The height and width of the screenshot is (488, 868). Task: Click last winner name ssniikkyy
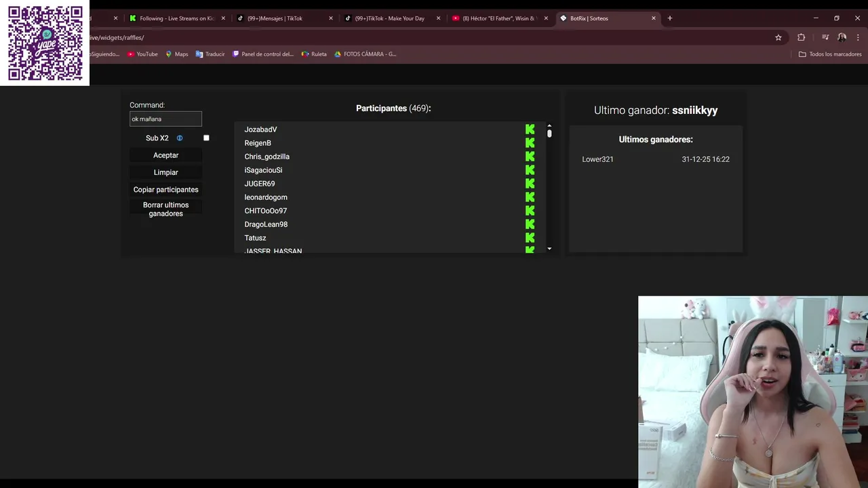(x=695, y=110)
